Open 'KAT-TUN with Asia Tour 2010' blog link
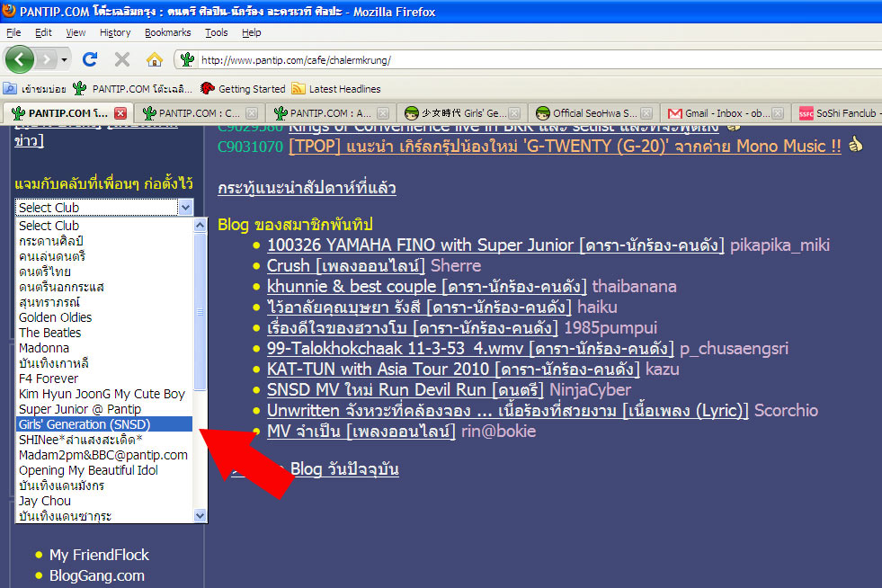Viewport: 882px width, 588px height. click(453, 370)
